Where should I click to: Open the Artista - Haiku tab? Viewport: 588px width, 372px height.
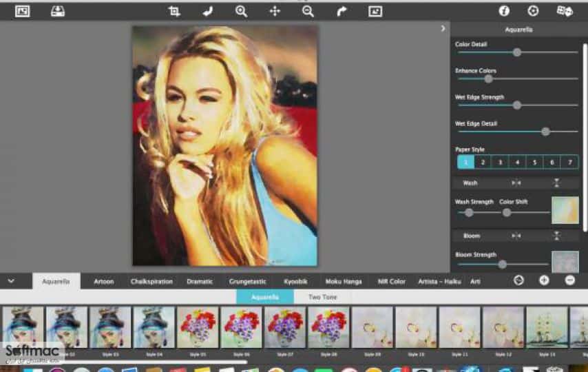(x=439, y=281)
